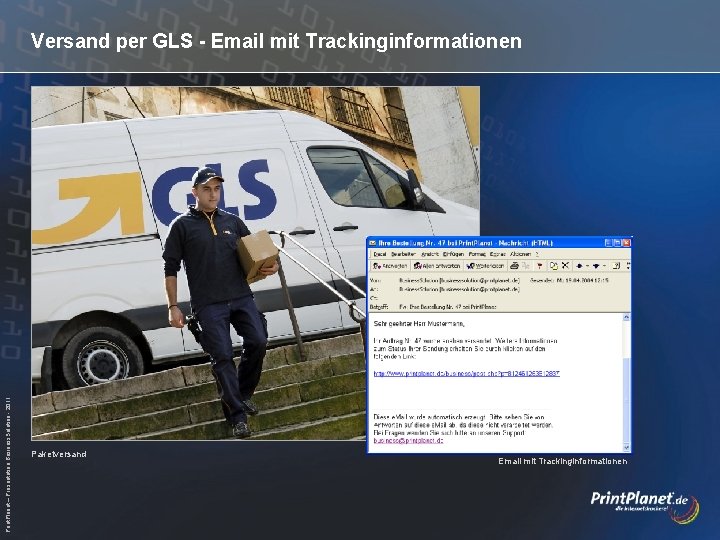Go to next item with the down arrow
This screenshot has height=540, width=720.
[x=596, y=266]
